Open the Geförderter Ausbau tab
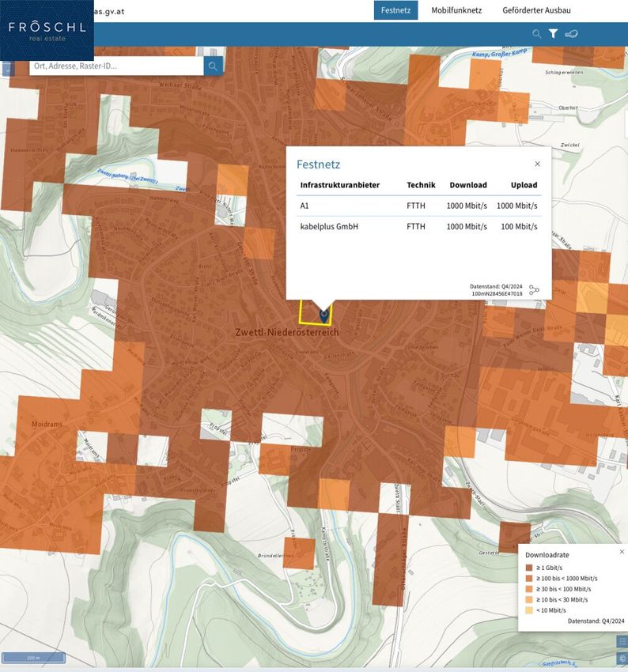Screen dimensions: 628x672 tap(536, 10)
